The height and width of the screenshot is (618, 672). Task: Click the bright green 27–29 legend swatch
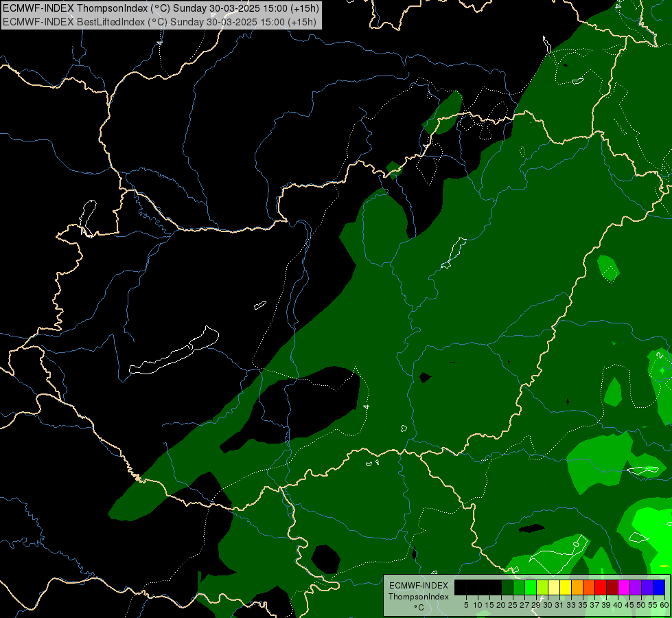[531, 587]
